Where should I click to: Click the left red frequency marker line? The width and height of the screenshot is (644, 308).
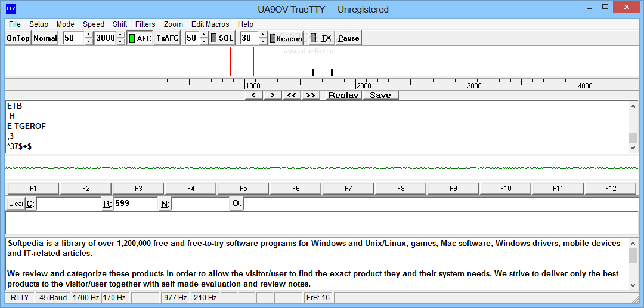click(x=230, y=61)
